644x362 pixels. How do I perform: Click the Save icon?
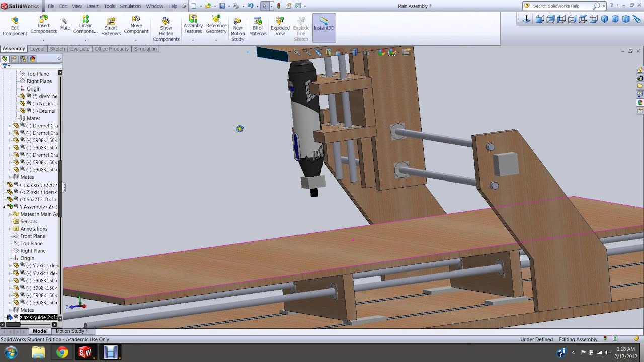(222, 6)
